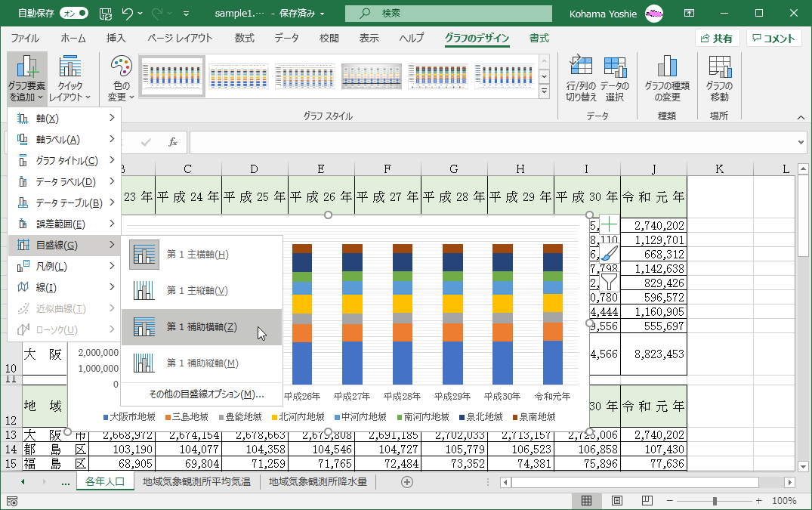Image resolution: width=812 pixels, height=510 pixels.
Task: Click the chart filter funnel button
Action: (x=609, y=283)
